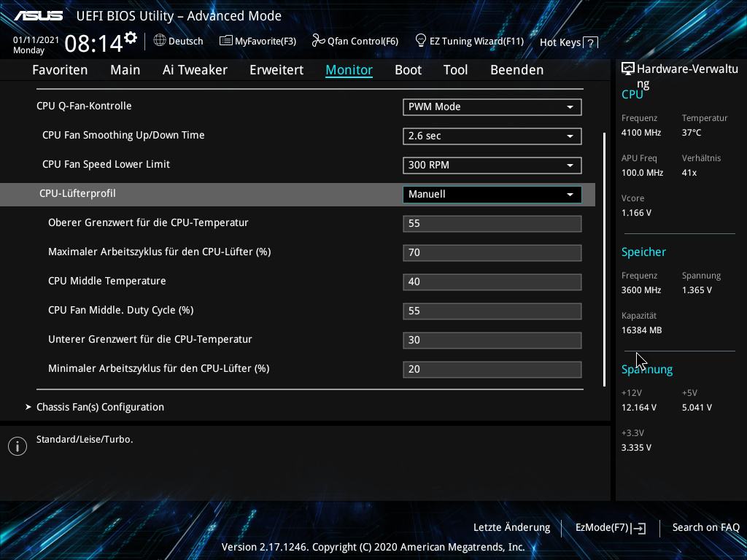Viewport: 747px width, 560px height.
Task: Click Maximaler Arbeitszyklus field showing 70
Action: (492, 252)
